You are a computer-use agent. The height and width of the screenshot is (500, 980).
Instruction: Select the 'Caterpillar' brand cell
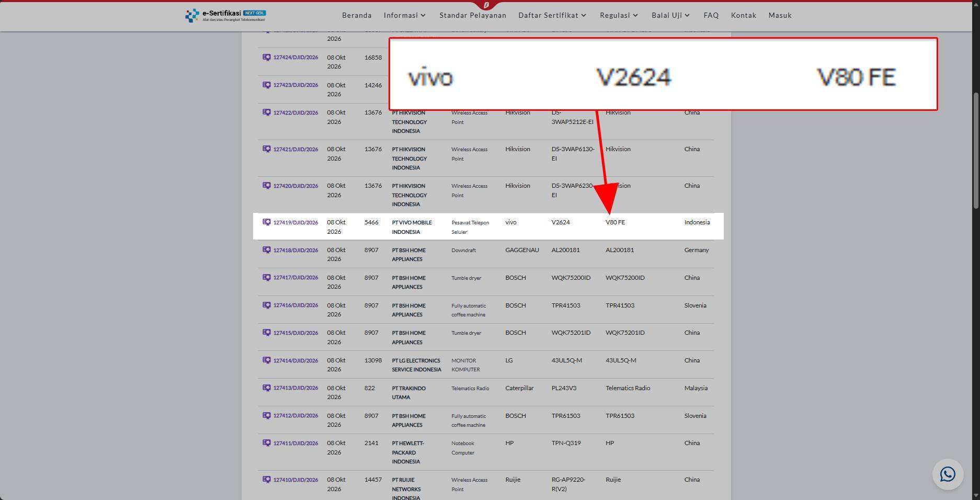pyautogui.click(x=519, y=388)
